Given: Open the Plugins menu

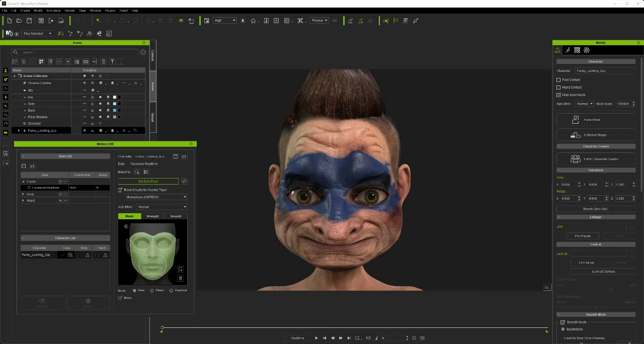Looking at the screenshot, I should (x=110, y=10).
